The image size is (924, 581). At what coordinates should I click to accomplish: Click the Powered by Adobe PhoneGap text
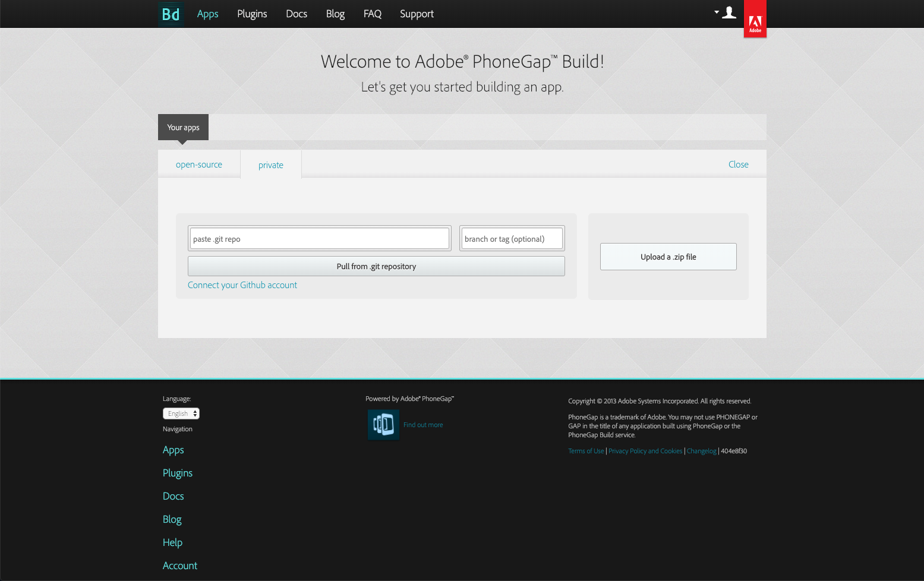409,399
